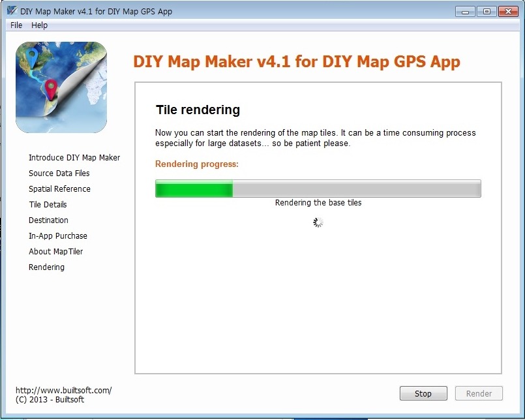Select the About MapTiler step
Screen dimensions: 525x420
click(x=56, y=252)
